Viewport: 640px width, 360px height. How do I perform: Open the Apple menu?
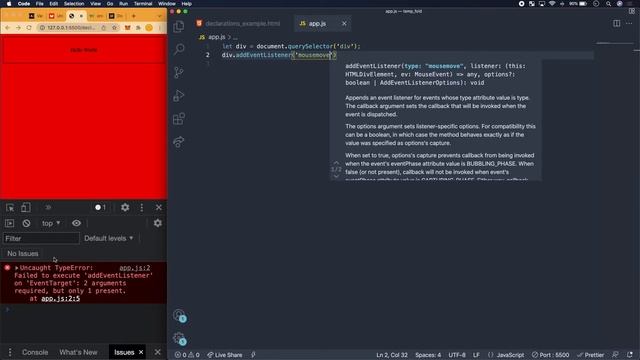coord(9,4)
